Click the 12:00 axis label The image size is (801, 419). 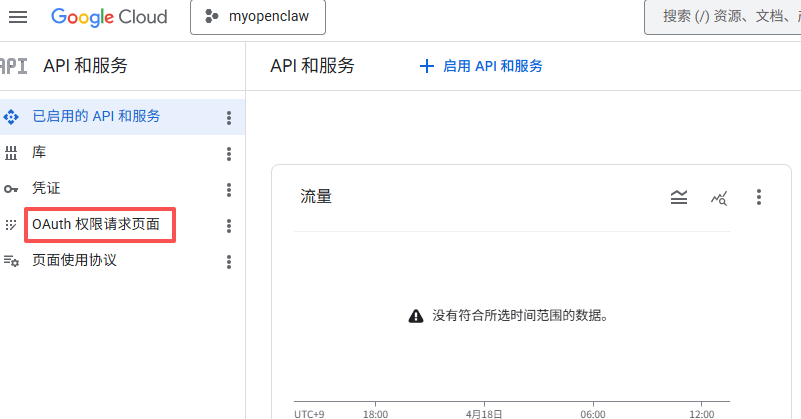[702, 414]
